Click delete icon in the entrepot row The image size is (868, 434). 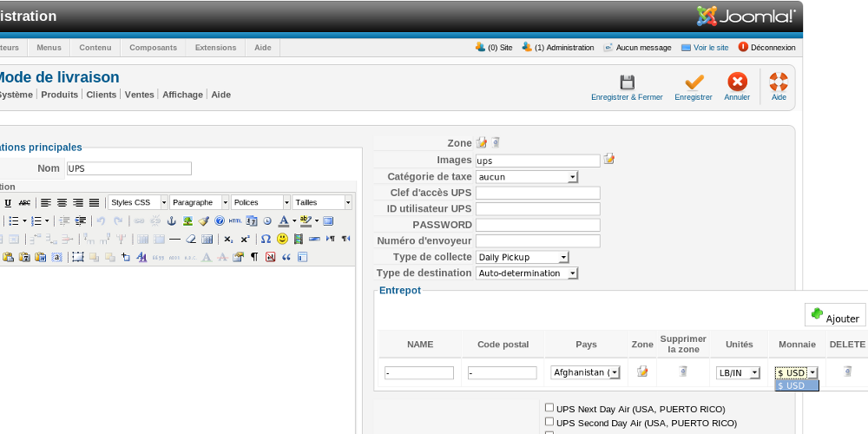point(847,372)
